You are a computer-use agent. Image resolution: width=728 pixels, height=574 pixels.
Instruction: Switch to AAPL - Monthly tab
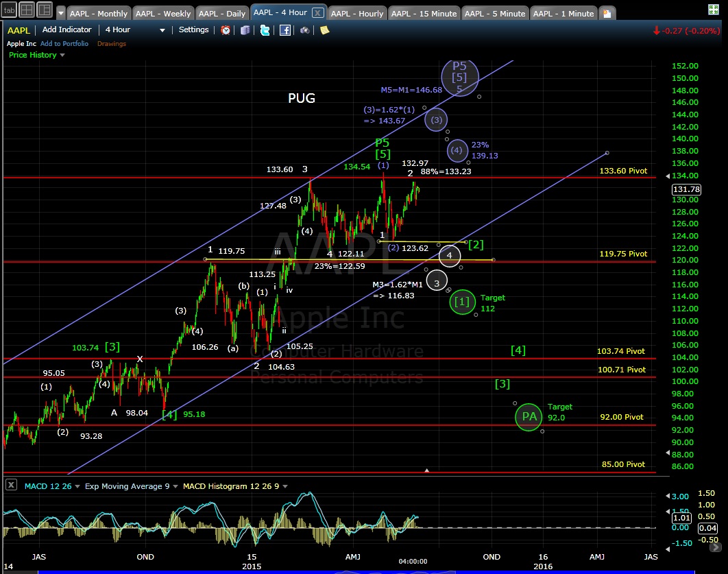(99, 14)
